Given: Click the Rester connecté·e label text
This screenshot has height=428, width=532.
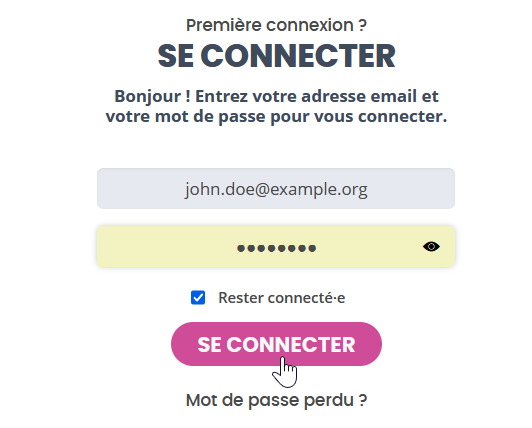Looking at the screenshot, I should pos(282,298).
